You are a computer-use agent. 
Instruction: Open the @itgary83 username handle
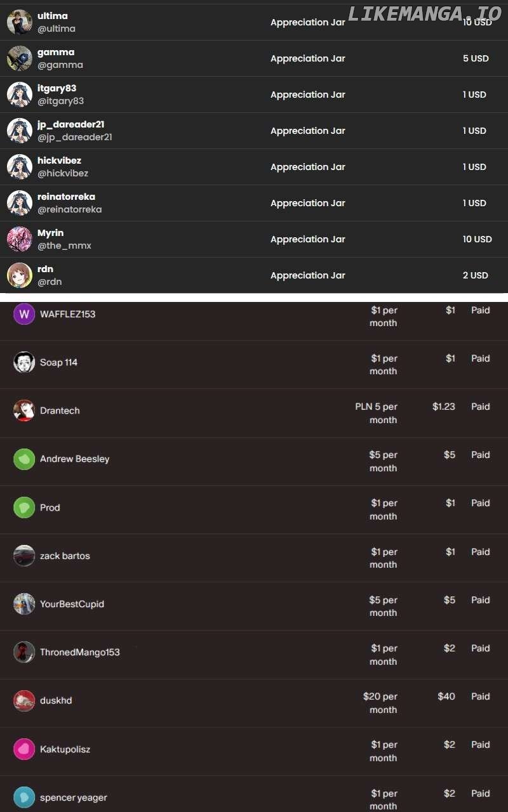(x=60, y=101)
